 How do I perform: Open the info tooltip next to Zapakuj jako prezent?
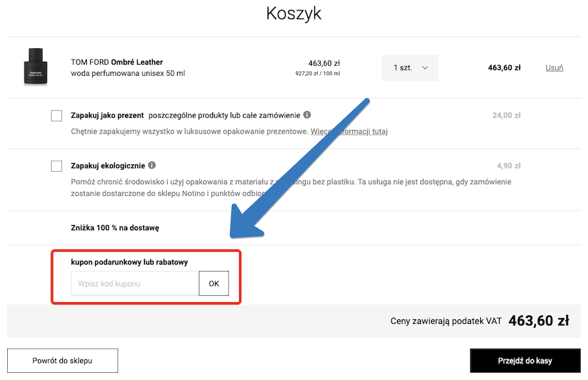[306, 115]
